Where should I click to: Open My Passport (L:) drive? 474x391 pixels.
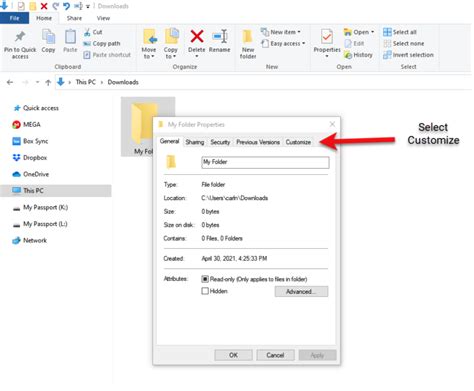coord(40,224)
